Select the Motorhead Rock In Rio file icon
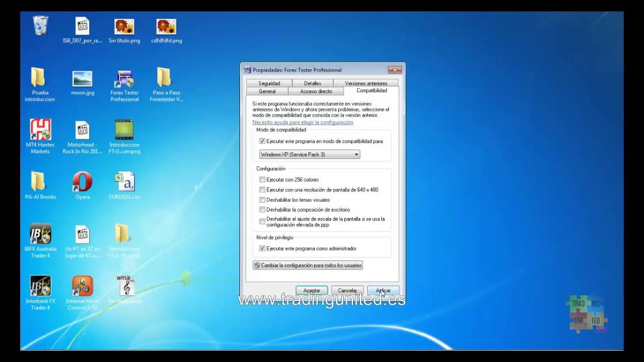644x362 pixels. 82,130
